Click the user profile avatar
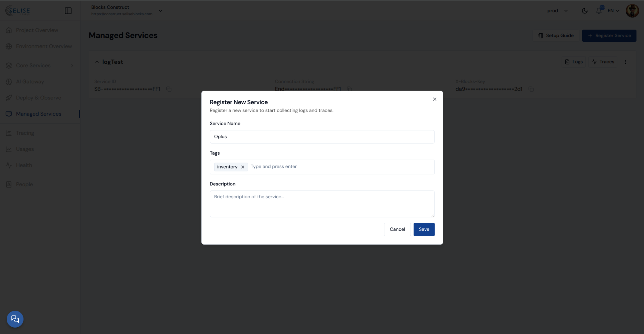 pos(632,11)
